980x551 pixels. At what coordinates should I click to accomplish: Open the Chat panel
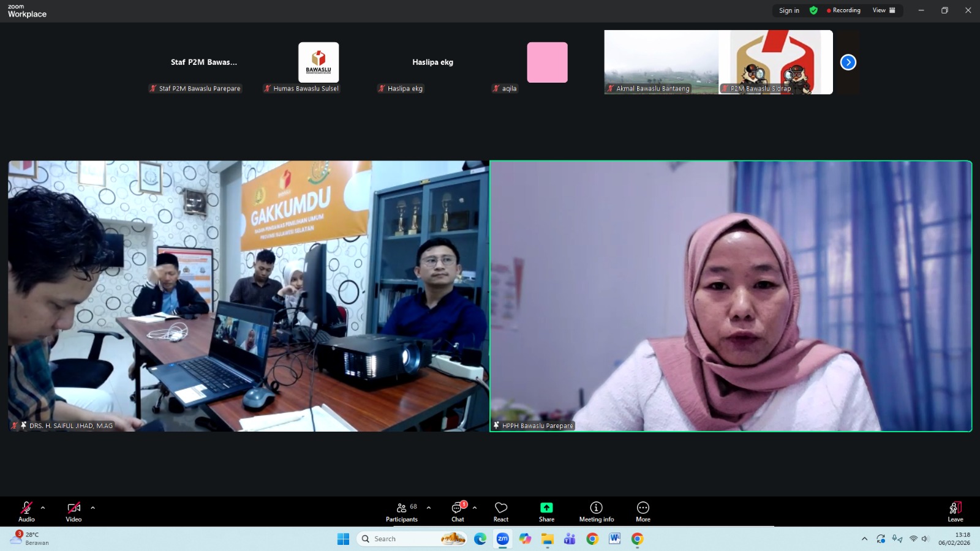point(458,512)
